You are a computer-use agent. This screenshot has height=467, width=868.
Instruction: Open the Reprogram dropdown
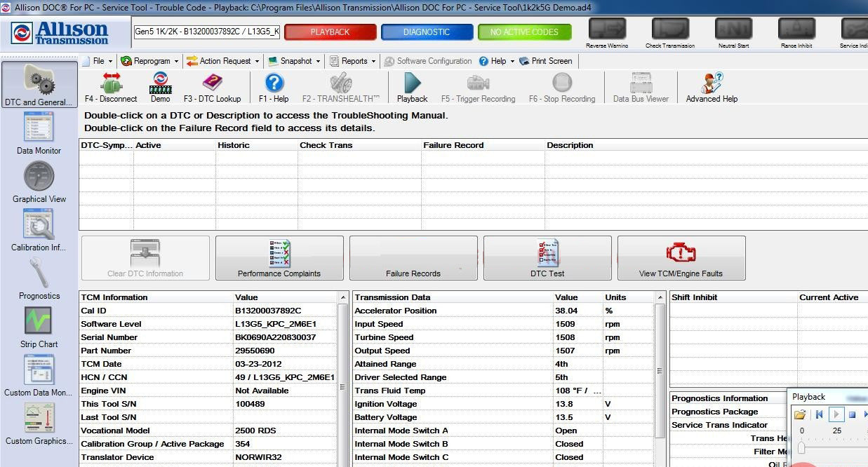click(x=149, y=61)
